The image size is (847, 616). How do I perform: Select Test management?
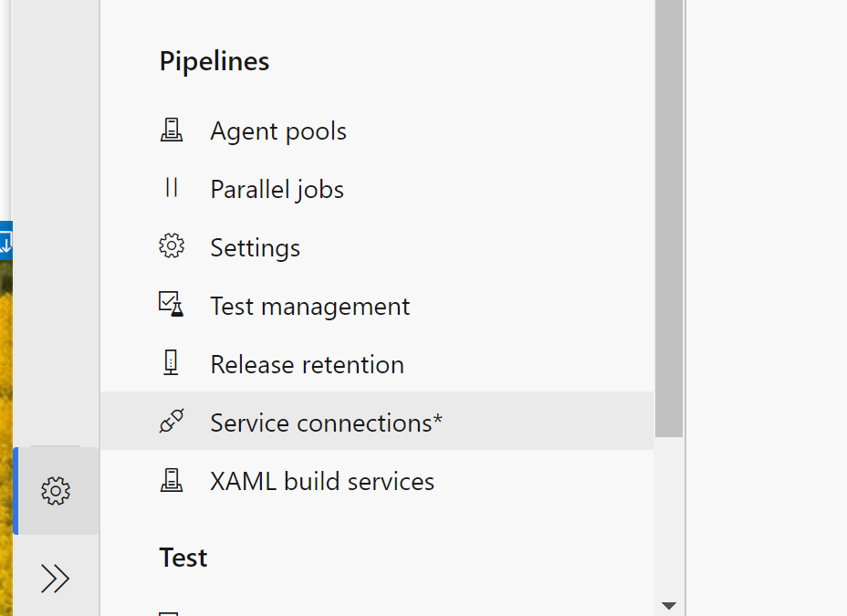click(x=309, y=307)
